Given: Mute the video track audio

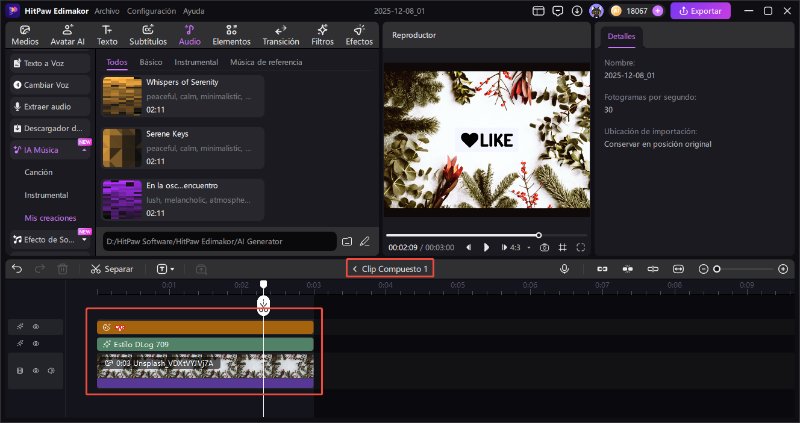Looking at the screenshot, I should coord(51,371).
